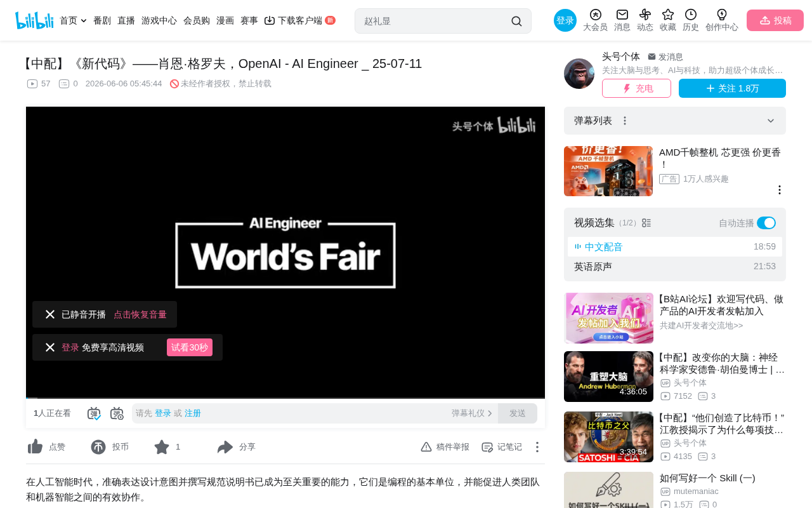Open the 消息 messages icon
The width and height of the screenshot is (812, 508).
622,15
